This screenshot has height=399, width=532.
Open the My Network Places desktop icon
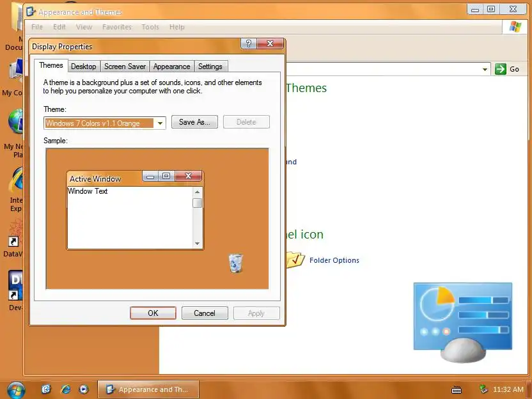pyautogui.click(x=15, y=121)
